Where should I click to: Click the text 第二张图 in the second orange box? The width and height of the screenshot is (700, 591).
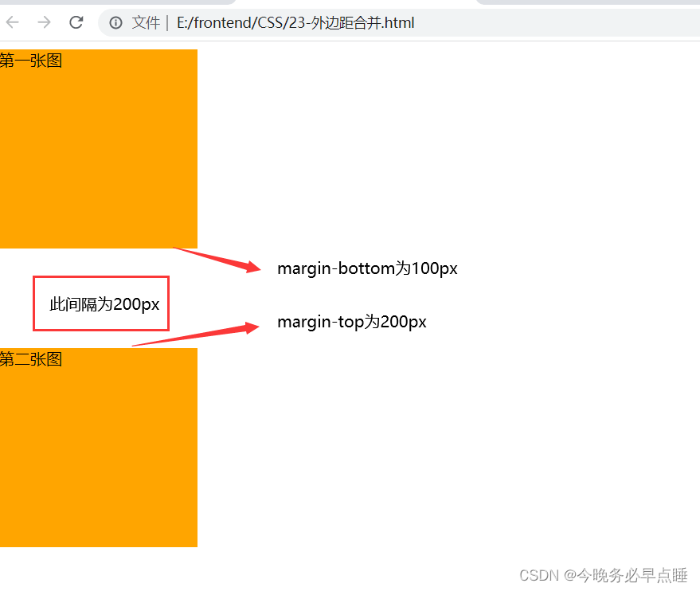point(31,359)
